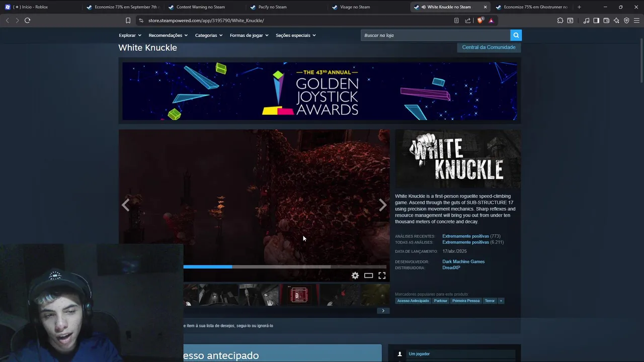
Task: Open the Brave Wallet icon
Action: (606, 21)
